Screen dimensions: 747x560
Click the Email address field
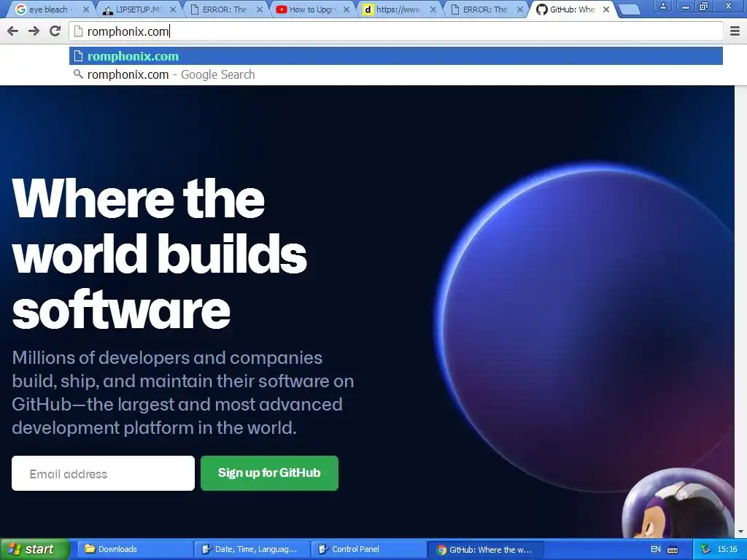[103, 473]
